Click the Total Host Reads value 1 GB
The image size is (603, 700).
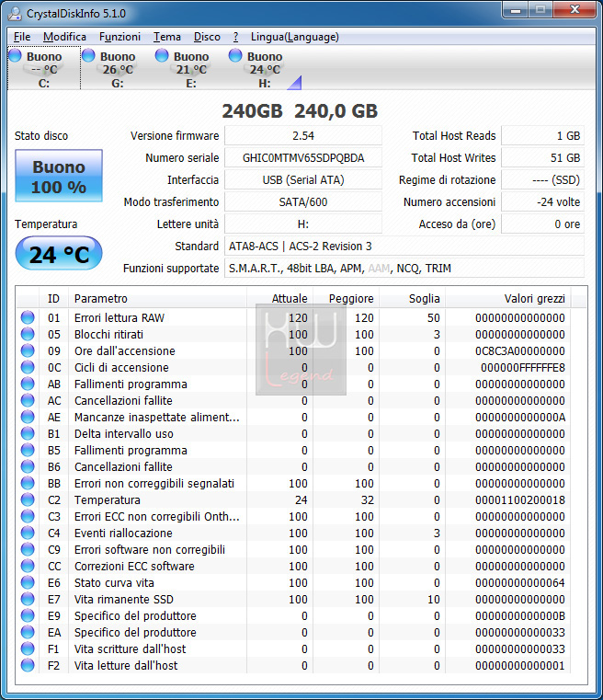coord(542,136)
